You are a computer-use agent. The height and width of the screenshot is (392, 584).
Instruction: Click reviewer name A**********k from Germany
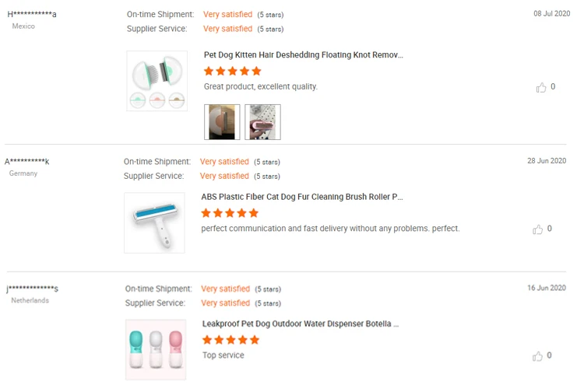(x=27, y=162)
